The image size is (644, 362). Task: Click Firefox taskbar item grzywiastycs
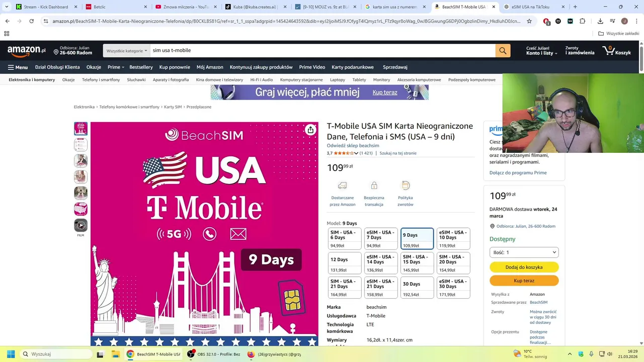pos(275,354)
